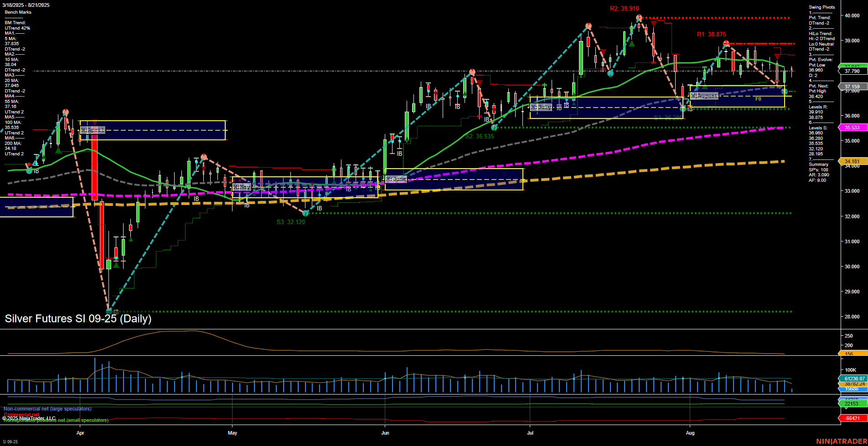Screen dimensions: 868x446
Task: Click the magenta 35.533 price tag on the axis
Action: click(x=852, y=128)
